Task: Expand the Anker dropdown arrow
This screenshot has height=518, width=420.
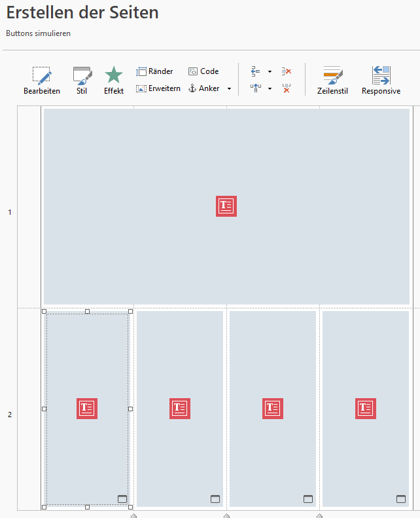Action: (229, 89)
